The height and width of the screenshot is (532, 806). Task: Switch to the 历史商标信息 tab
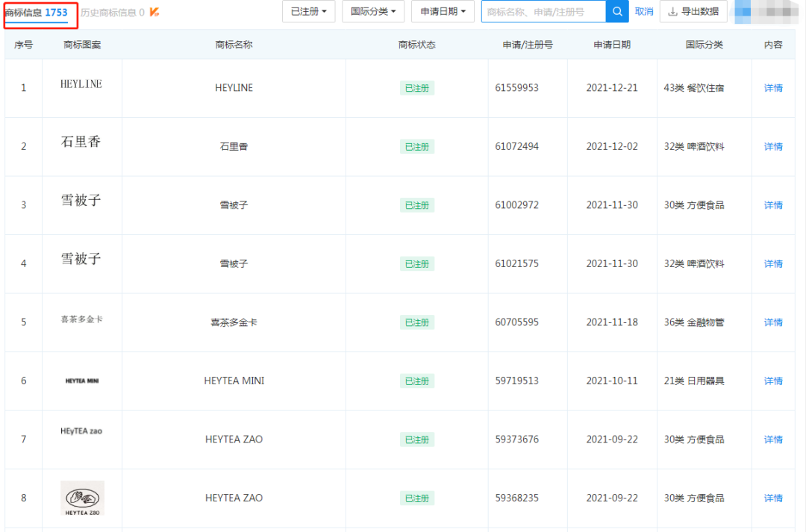click(112, 13)
